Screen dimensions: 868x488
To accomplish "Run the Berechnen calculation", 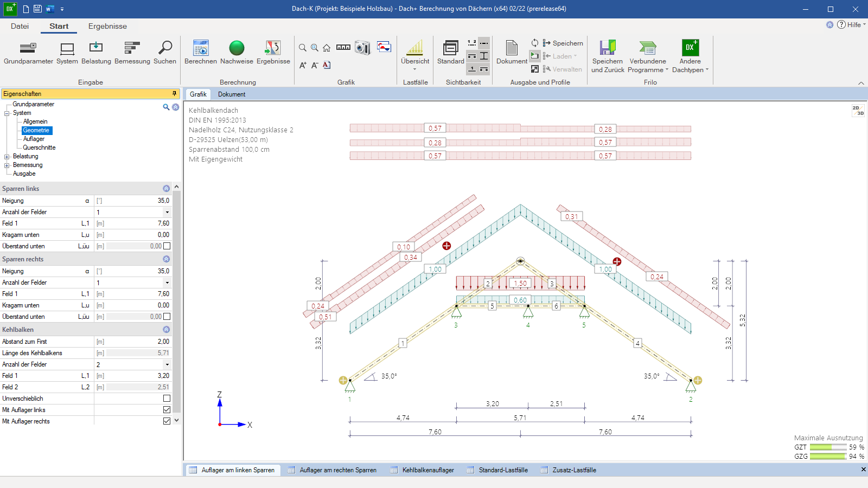I will click(201, 53).
